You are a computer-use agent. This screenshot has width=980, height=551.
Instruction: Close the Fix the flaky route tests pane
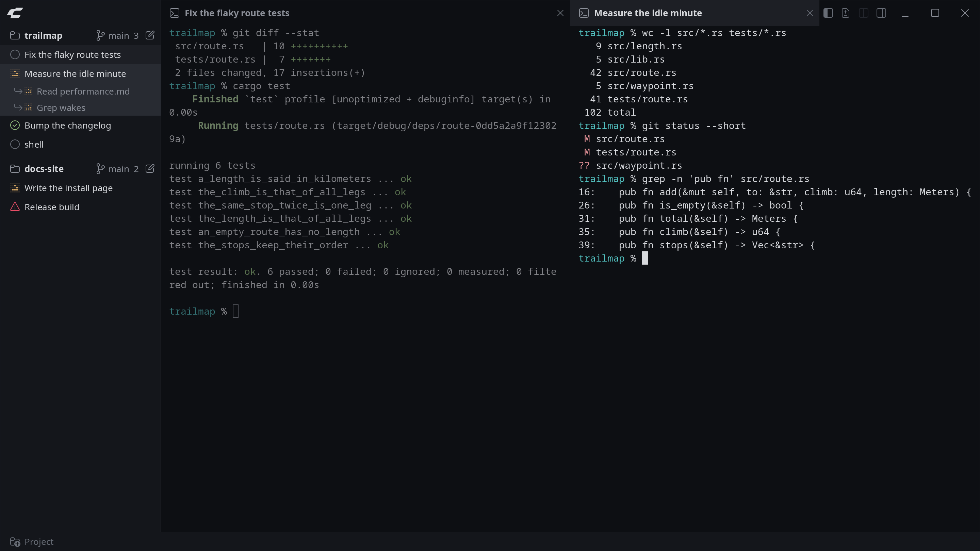(x=560, y=13)
